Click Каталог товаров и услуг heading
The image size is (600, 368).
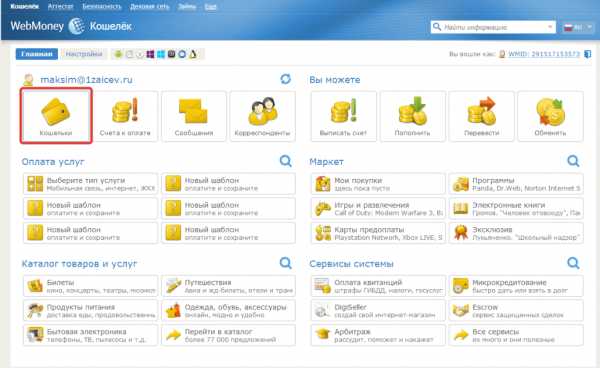coord(79,264)
